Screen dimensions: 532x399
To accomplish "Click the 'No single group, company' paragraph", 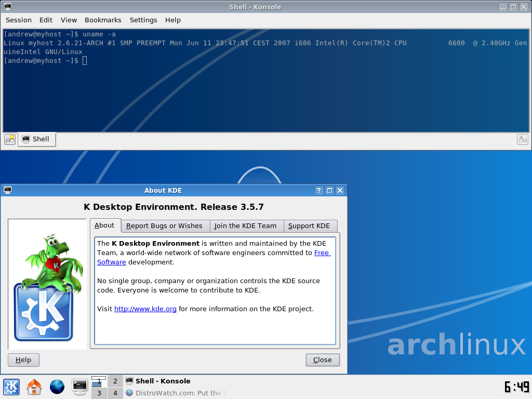I will [208, 285].
